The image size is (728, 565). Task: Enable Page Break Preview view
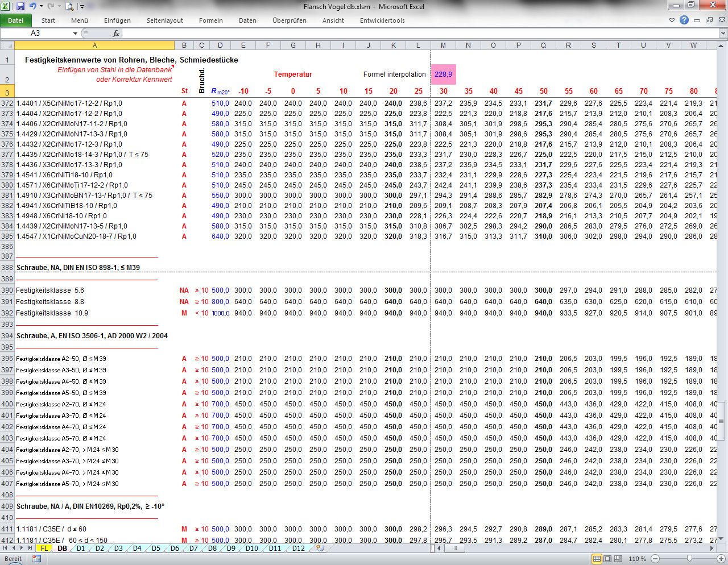coord(617,559)
